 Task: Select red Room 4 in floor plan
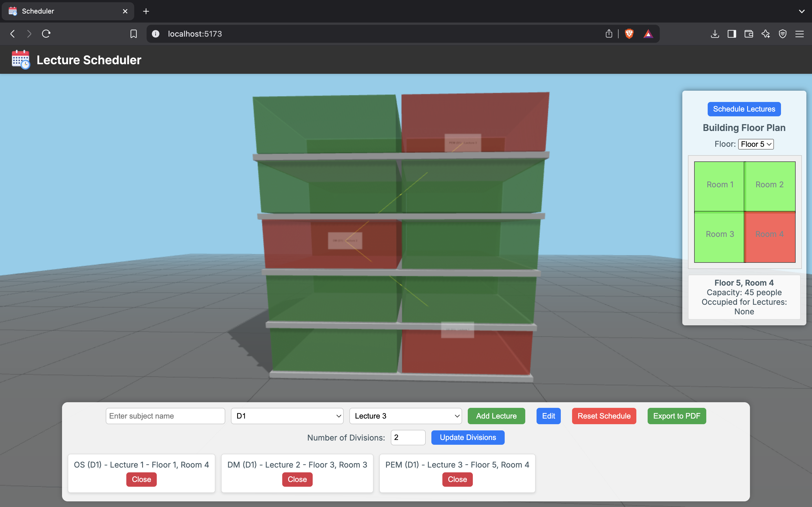click(770, 237)
